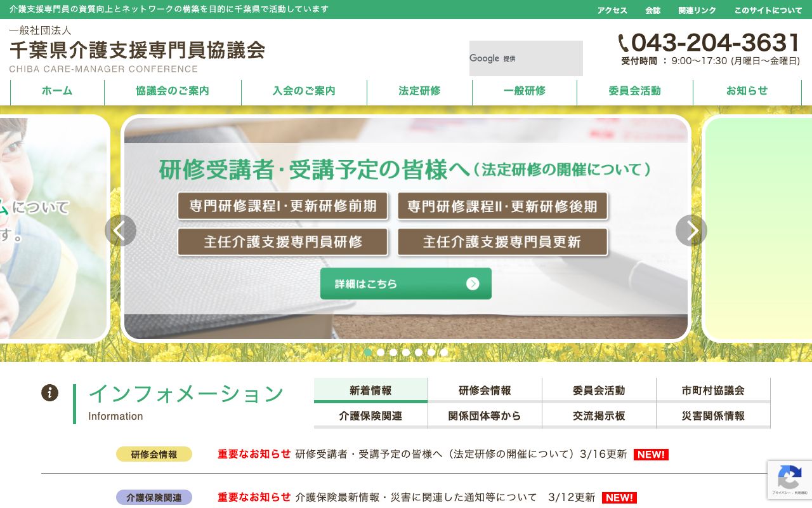Screen dimensions: 812x508
Task: Switch to the 災害関係情報 tab
Action: [713, 415]
